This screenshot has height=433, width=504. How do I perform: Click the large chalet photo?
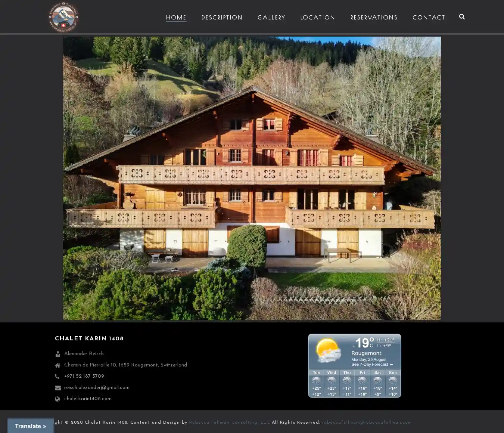pos(252,178)
